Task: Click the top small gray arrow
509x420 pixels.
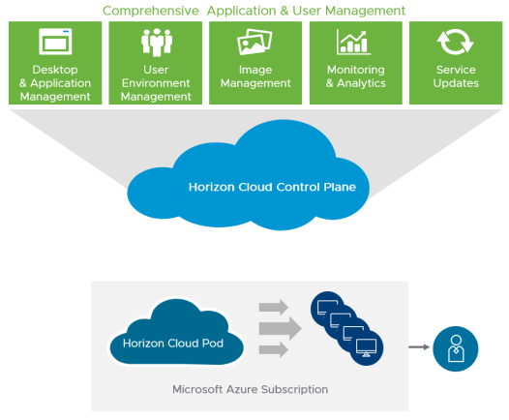Action: [x=274, y=307]
